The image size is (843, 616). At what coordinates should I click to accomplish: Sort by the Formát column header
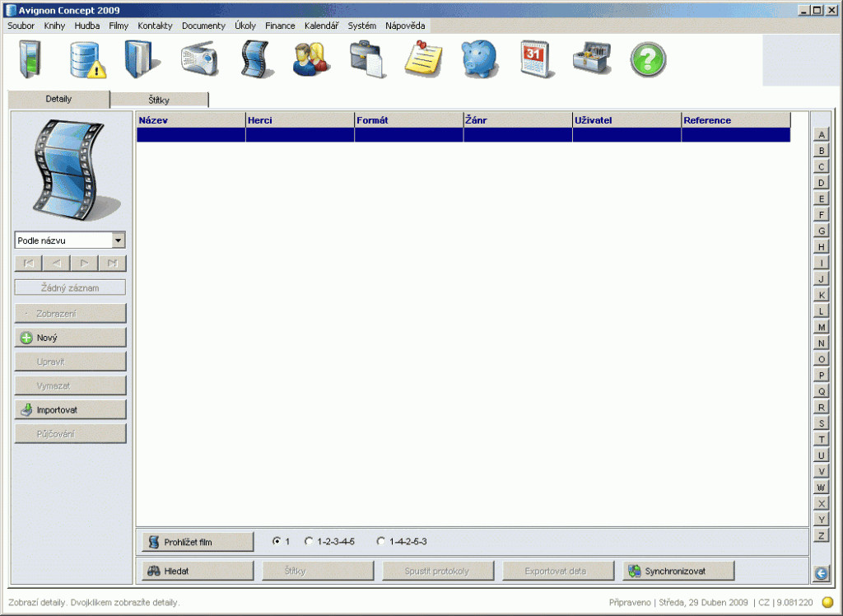pos(409,120)
